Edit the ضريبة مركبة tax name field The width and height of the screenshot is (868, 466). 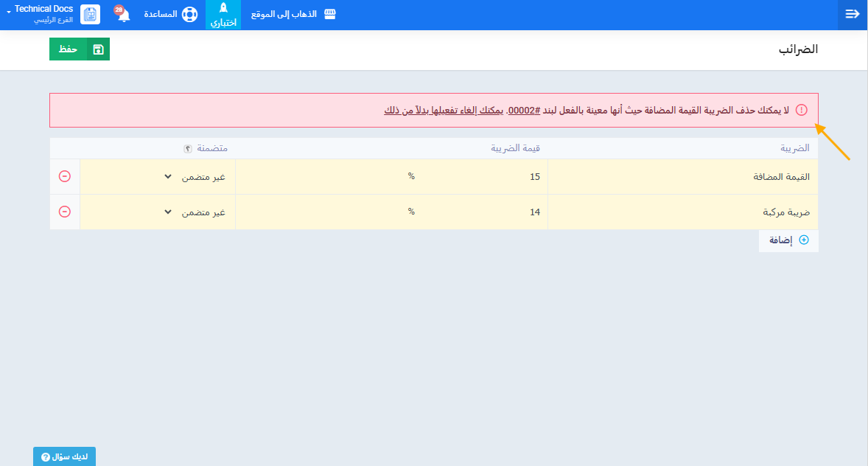[682, 212]
